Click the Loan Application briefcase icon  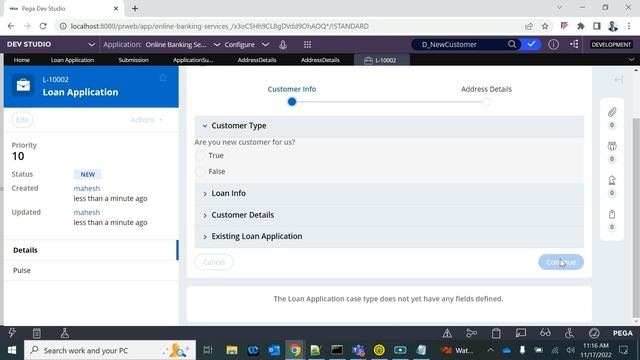[x=23, y=85]
